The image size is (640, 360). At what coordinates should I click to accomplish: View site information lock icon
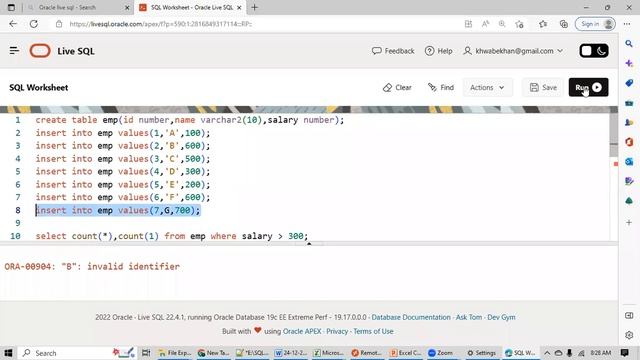tap(59, 24)
